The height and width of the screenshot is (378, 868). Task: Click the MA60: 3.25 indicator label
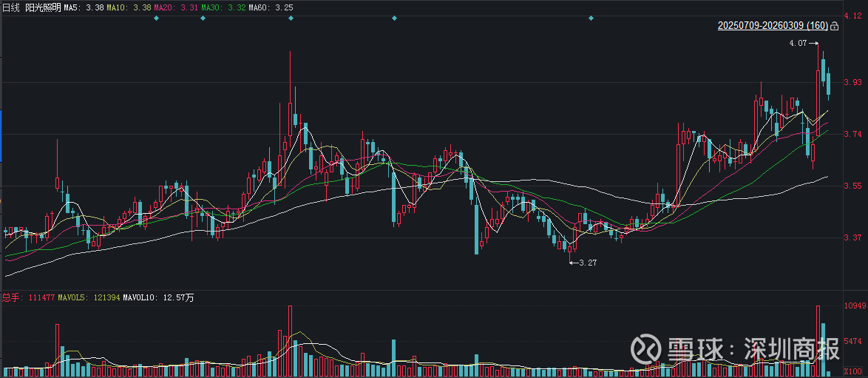click(x=270, y=7)
